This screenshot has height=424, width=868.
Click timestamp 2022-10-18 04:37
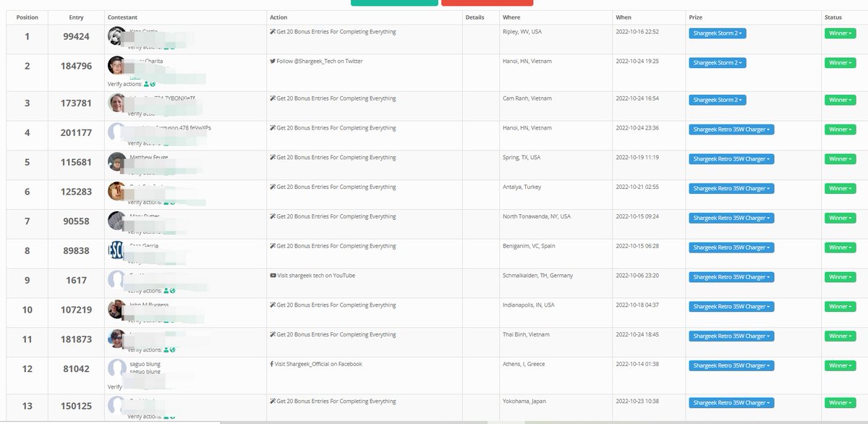[637, 305]
